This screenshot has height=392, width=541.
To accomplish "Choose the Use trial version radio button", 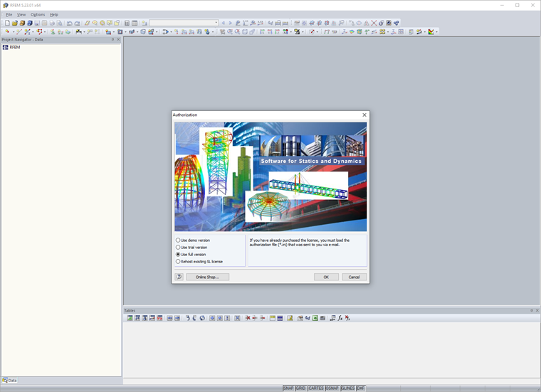I will click(x=178, y=248).
